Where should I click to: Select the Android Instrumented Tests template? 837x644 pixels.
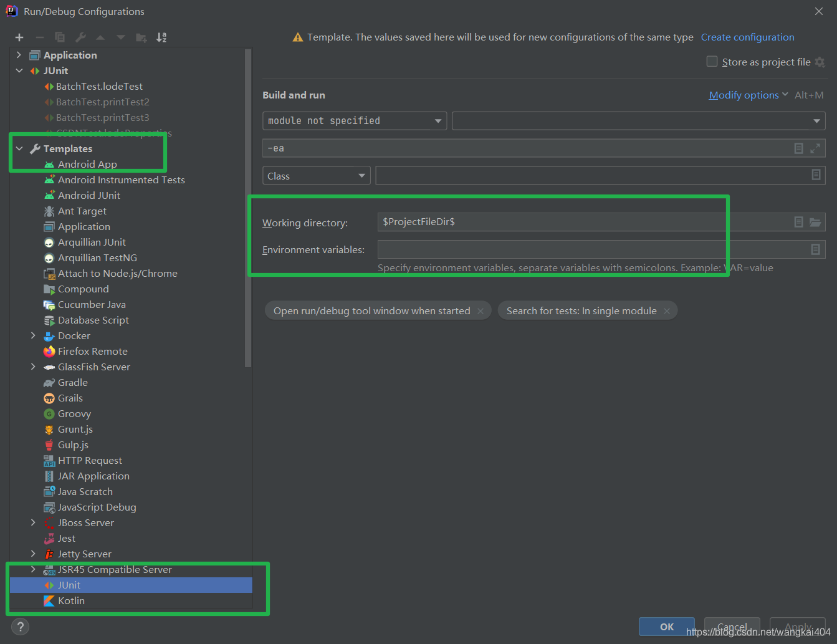[x=122, y=180]
